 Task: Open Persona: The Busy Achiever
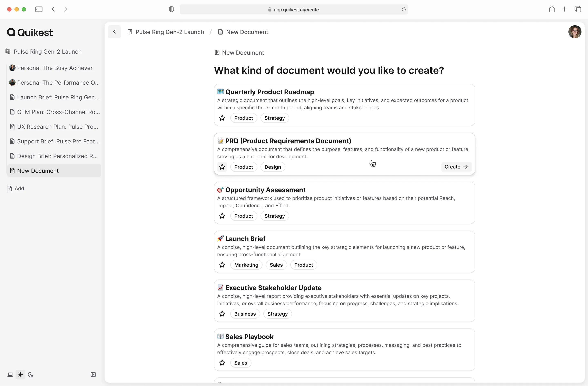[x=54, y=68]
